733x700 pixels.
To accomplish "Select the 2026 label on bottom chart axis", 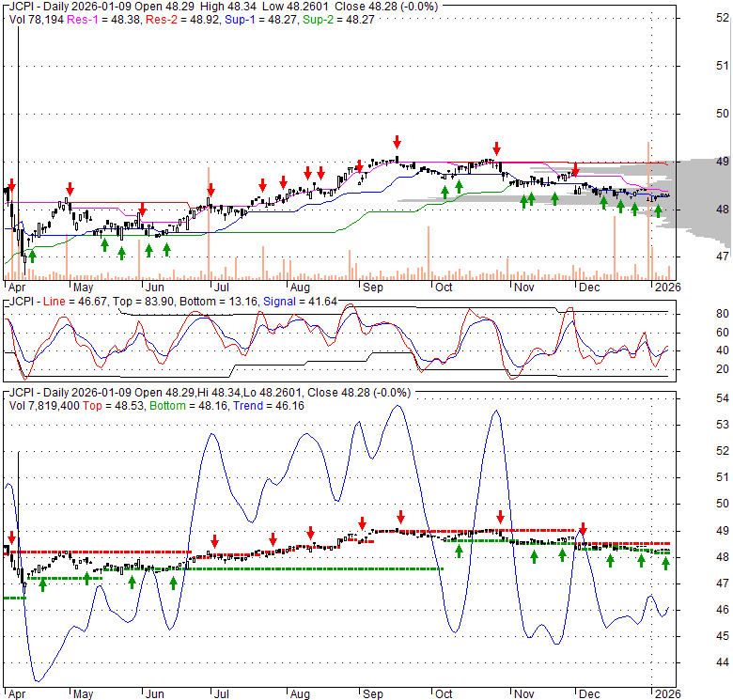I will coord(668,694).
